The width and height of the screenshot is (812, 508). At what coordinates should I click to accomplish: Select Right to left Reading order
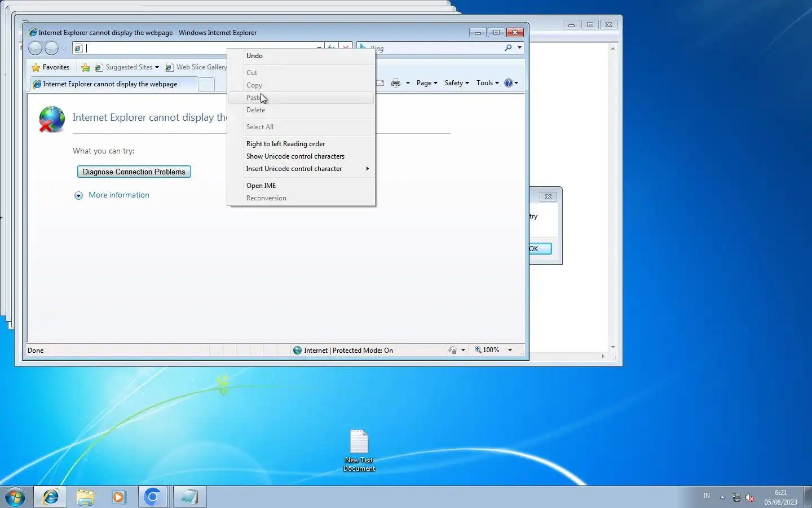(301, 144)
